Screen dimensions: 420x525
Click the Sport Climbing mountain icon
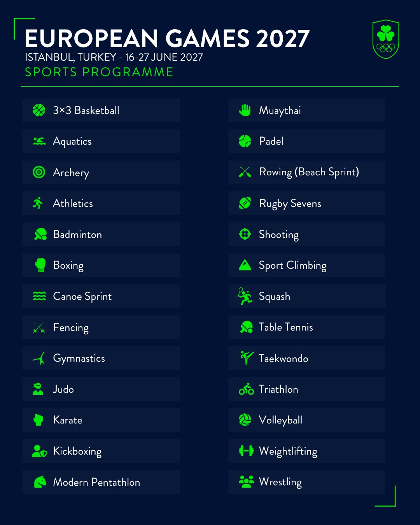coord(245,265)
